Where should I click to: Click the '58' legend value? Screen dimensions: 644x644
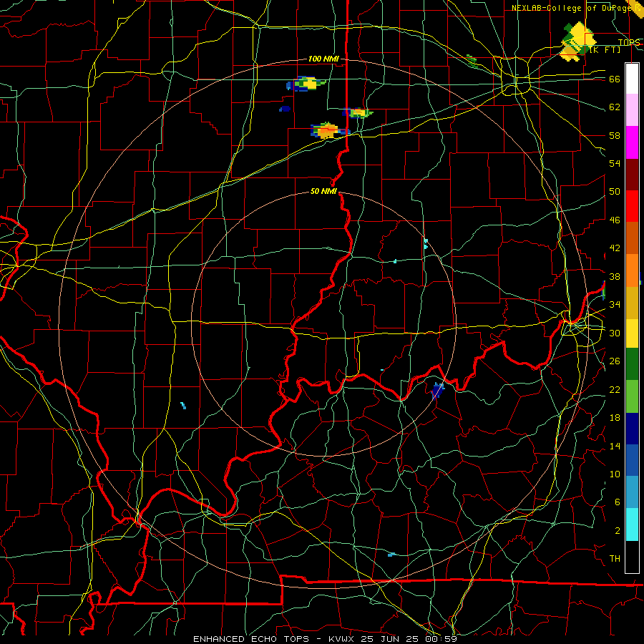click(615, 135)
